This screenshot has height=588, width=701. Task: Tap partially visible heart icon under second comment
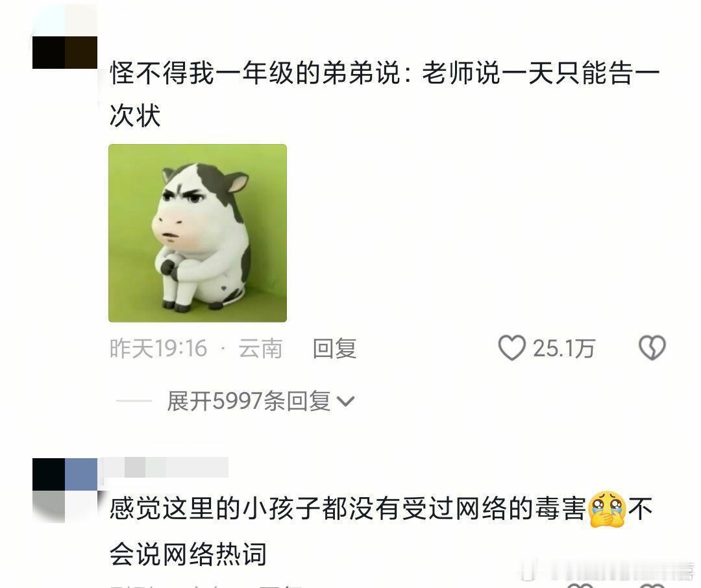point(580,585)
